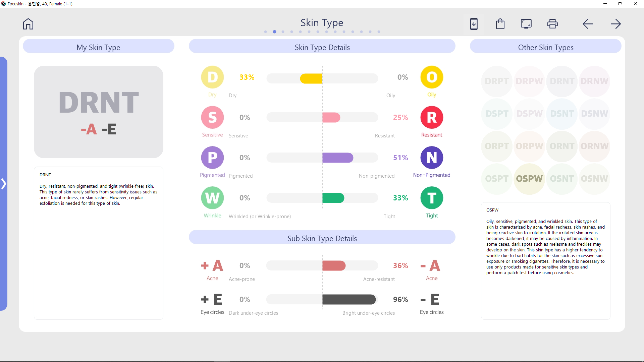The height and width of the screenshot is (362, 644).
Task: Select the Non-Pigmented N circle
Action: (432, 158)
